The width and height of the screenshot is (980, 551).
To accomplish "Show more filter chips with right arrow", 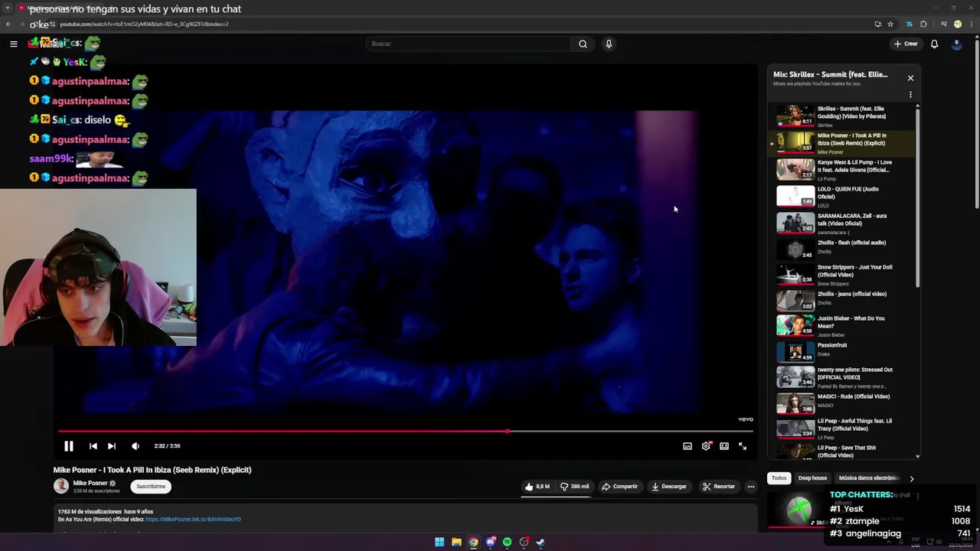I will pyautogui.click(x=911, y=478).
